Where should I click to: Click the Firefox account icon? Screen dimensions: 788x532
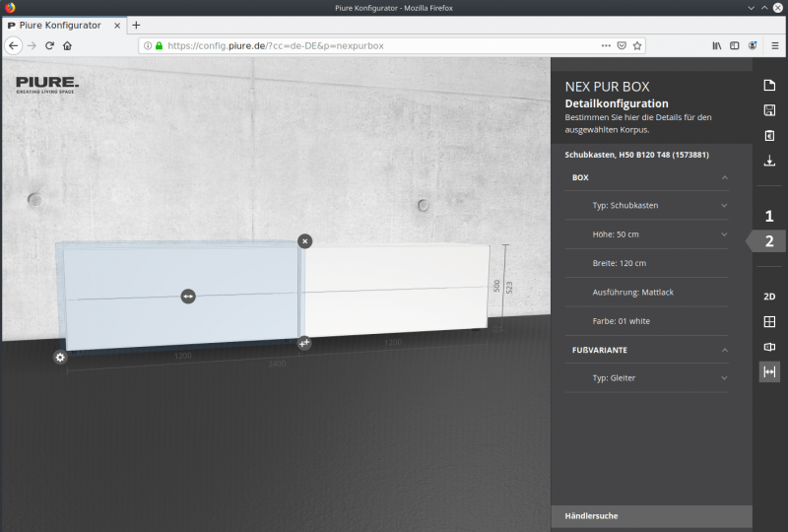(x=753, y=45)
